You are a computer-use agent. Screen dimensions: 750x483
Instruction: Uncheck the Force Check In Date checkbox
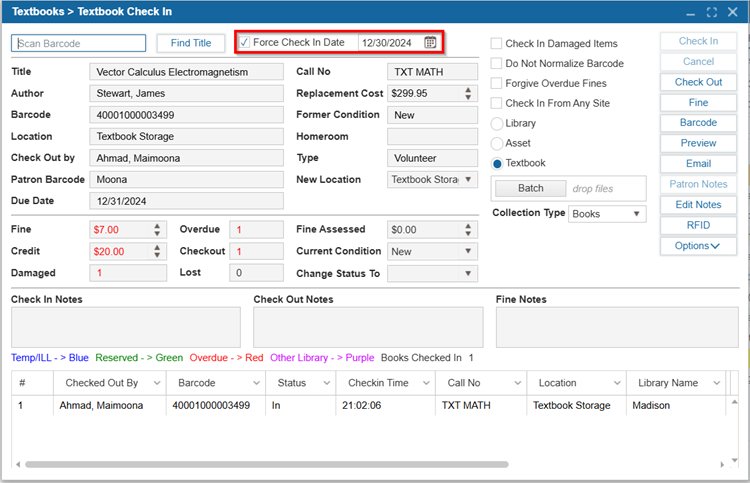click(244, 42)
